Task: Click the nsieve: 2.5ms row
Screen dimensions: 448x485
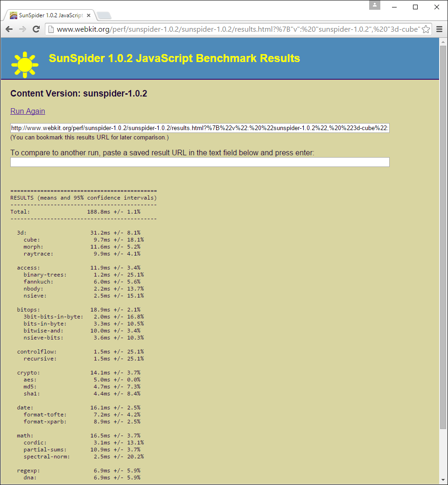Action: click(84, 296)
